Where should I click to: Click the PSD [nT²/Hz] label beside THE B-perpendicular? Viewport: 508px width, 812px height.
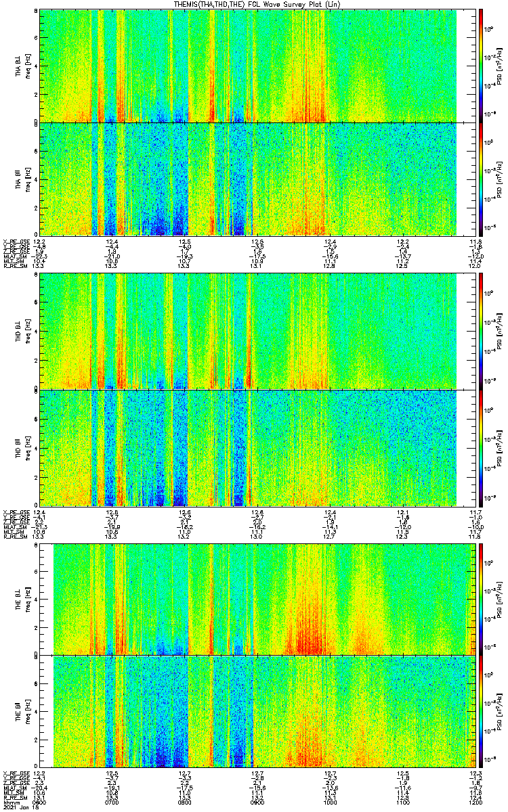pos(500,598)
